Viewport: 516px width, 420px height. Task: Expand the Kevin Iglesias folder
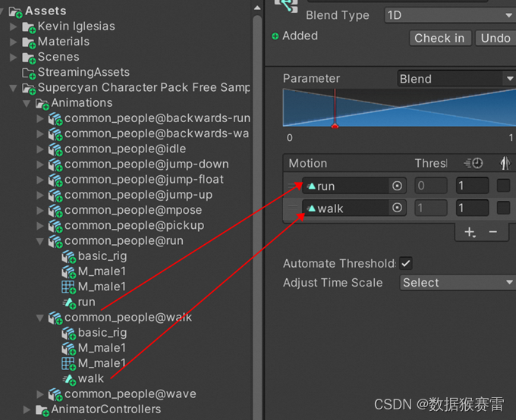(x=13, y=27)
